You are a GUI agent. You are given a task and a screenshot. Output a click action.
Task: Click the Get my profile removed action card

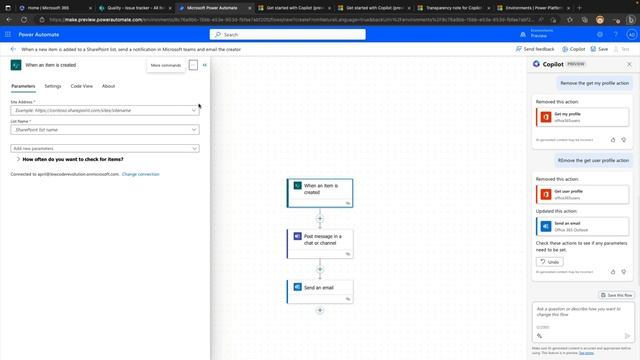click(x=582, y=117)
